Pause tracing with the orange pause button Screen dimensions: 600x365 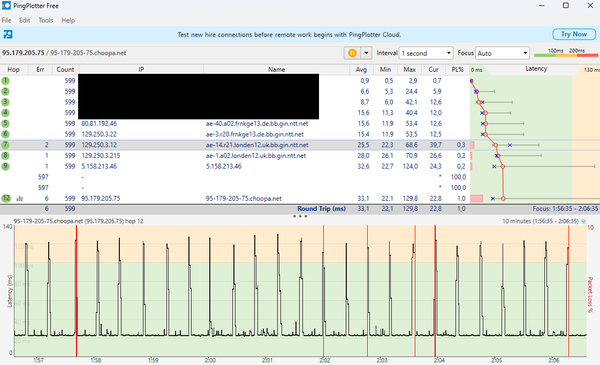click(x=352, y=53)
